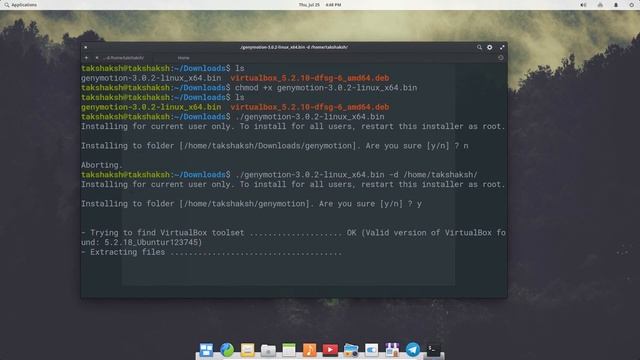Open the Applications menu

click(x=20, y=5)
